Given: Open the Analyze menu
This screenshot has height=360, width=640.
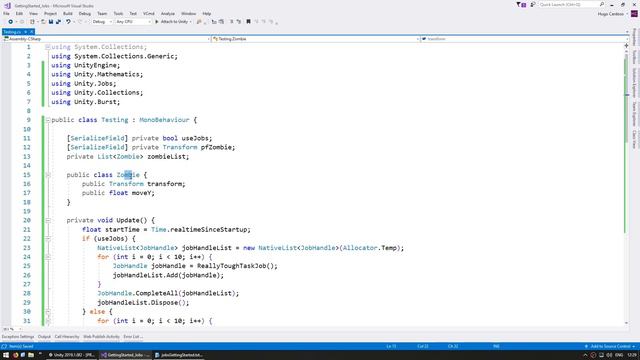Looking at the screenshot, I should 168,13.
